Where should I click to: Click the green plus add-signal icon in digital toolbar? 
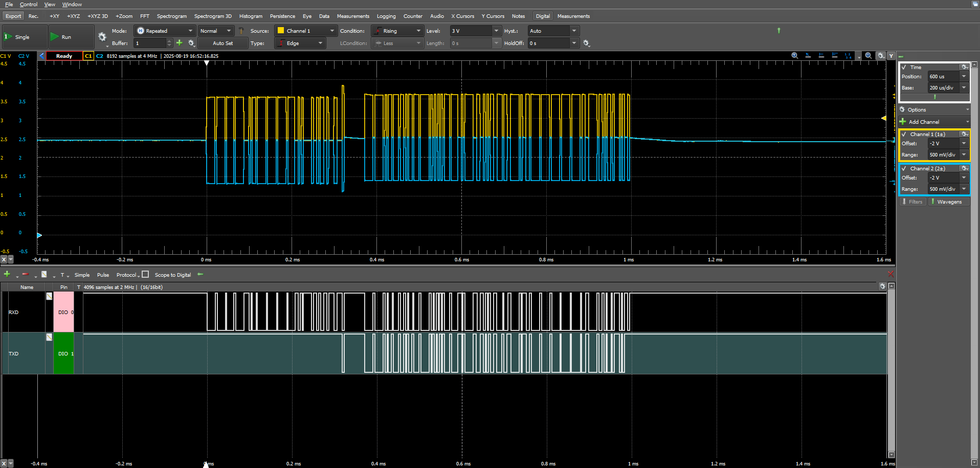point(7,275)
